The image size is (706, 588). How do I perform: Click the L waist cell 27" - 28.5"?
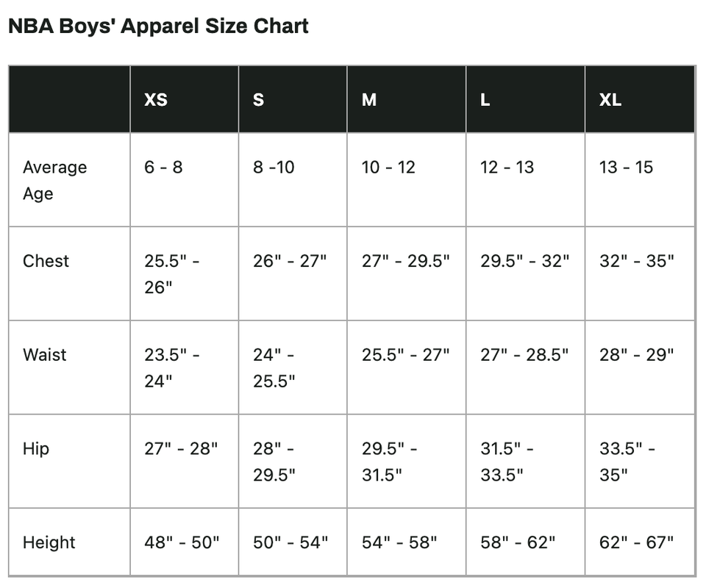(524, 354)
